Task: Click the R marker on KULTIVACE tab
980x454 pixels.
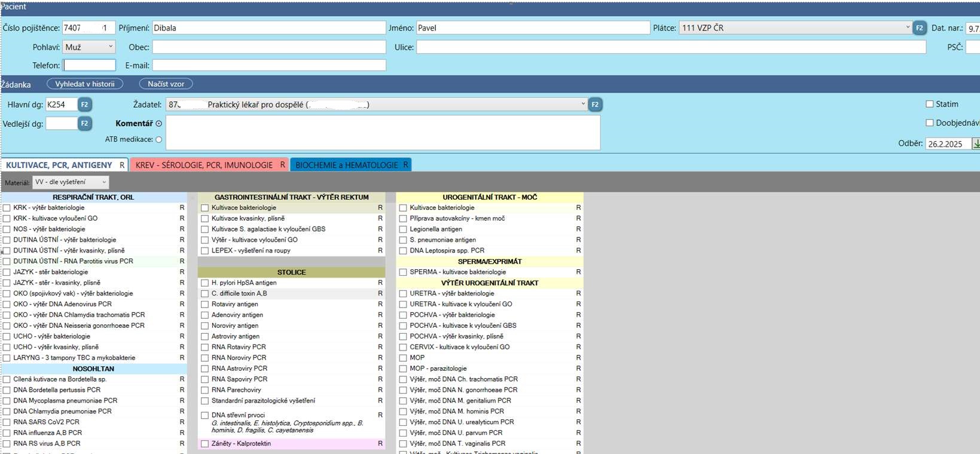Action: (x=122, y=165)
